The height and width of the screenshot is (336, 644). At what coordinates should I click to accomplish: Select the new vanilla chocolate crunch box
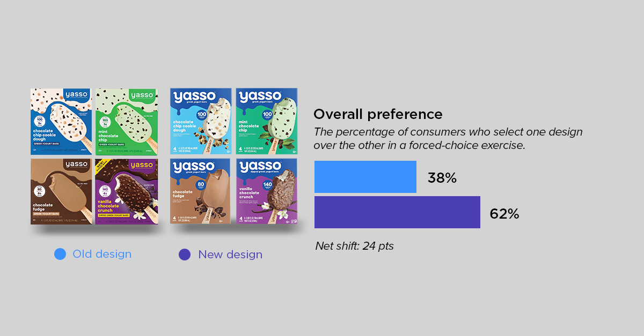click(x=267, y=191)
